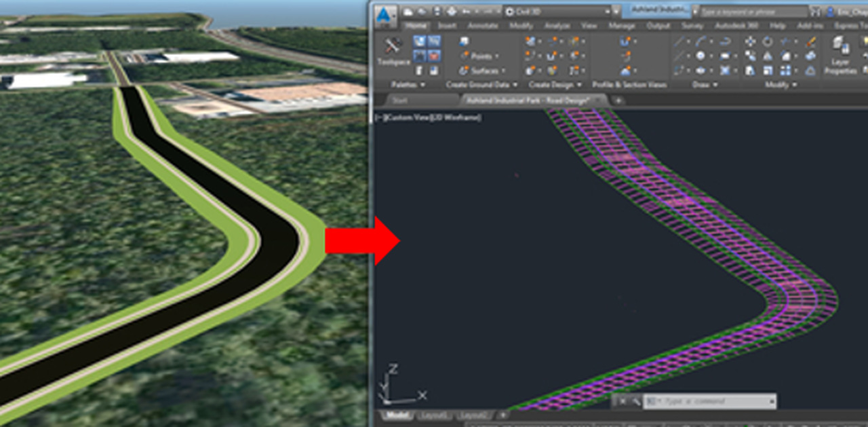Click the new drawing tab plus button
Viewport: 868px width, 427px height.
618,100
